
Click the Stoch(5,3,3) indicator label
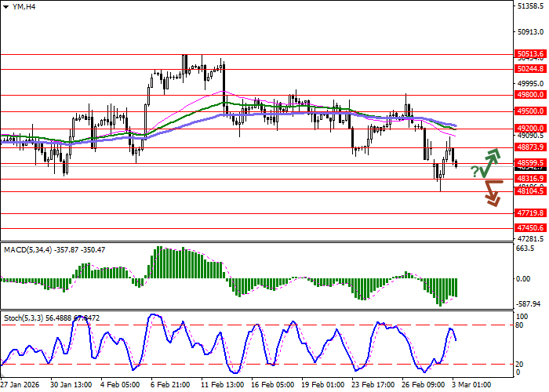point(28,319)
